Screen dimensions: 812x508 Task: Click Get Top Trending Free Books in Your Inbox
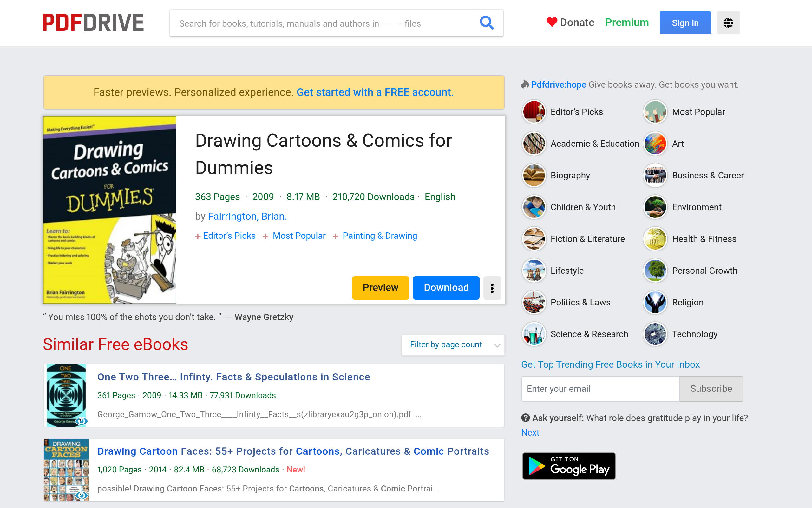tap(610, 364)
